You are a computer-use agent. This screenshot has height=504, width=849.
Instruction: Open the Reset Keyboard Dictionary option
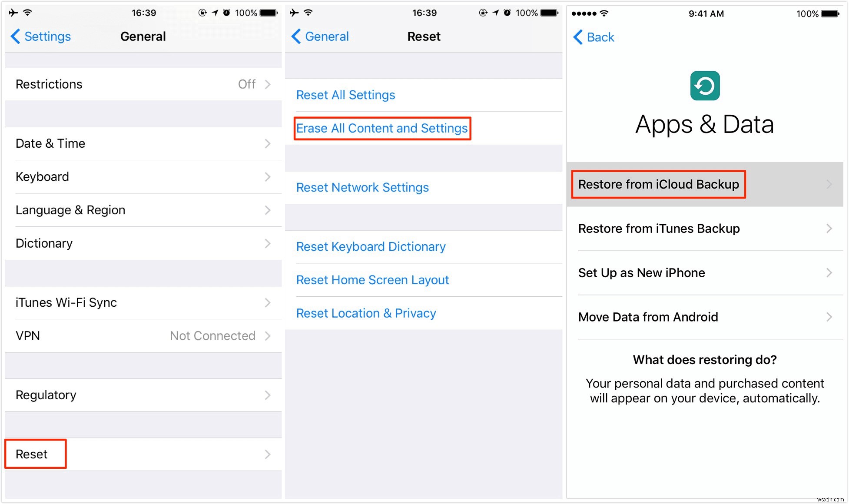[371, 246]
